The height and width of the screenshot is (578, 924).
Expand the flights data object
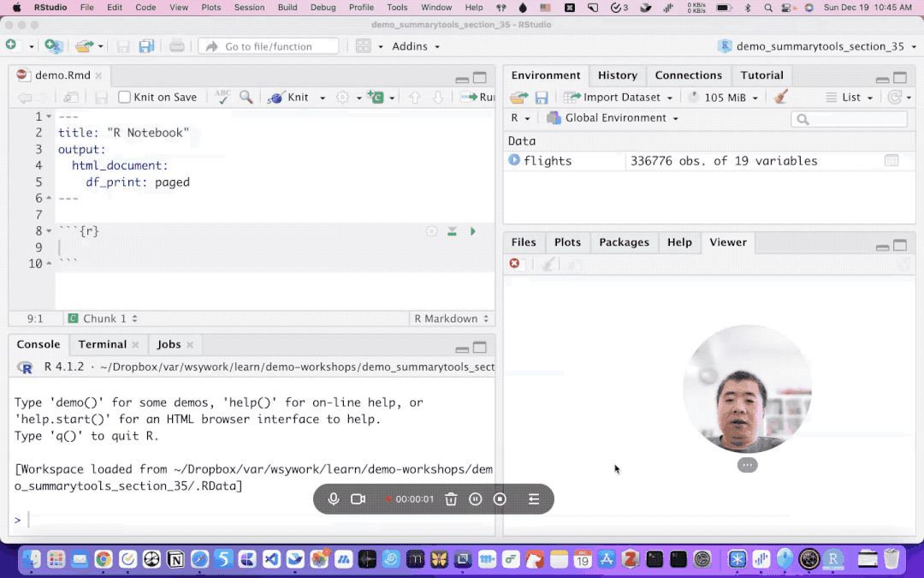click(514, 160)
